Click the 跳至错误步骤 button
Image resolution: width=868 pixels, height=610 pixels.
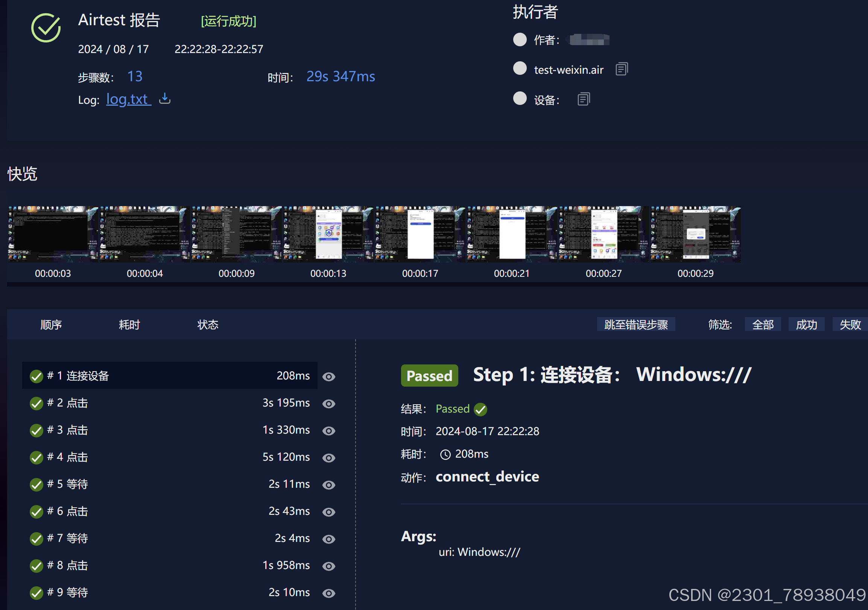(x=636, y=324)
